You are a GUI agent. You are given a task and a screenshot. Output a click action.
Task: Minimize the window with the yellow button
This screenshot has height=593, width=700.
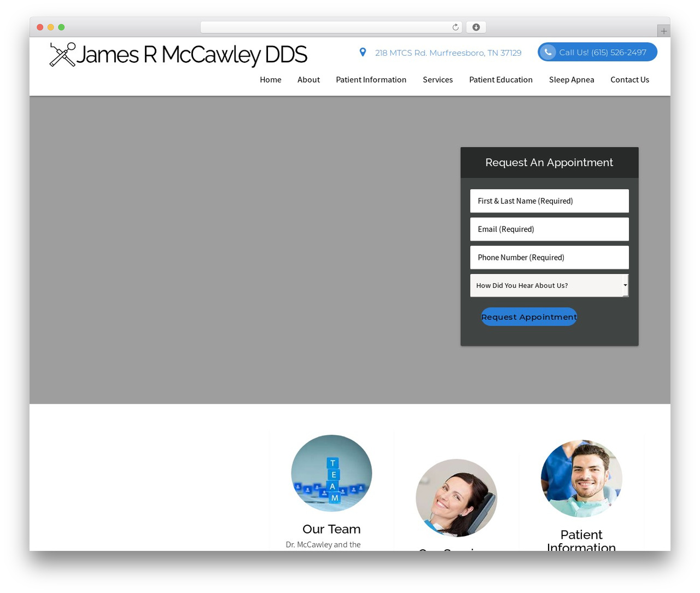[51, 27]
